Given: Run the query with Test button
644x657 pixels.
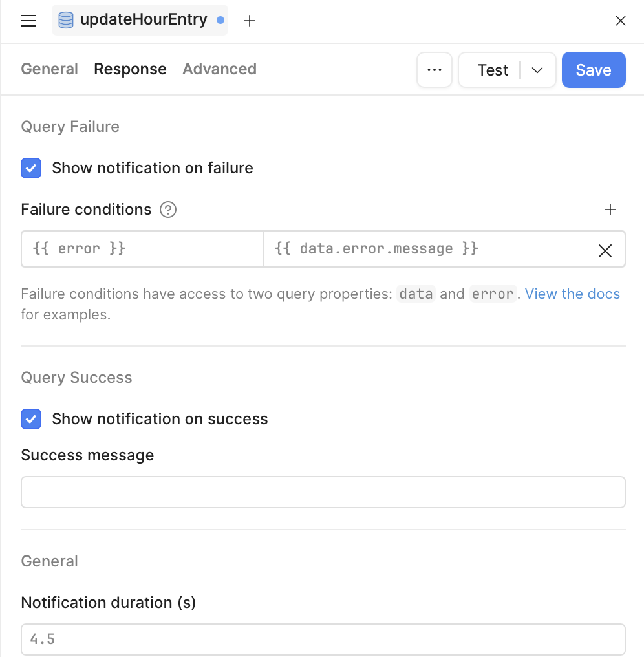Looking at the screenshot, I should pyautogui.click(x=493, y=70).
